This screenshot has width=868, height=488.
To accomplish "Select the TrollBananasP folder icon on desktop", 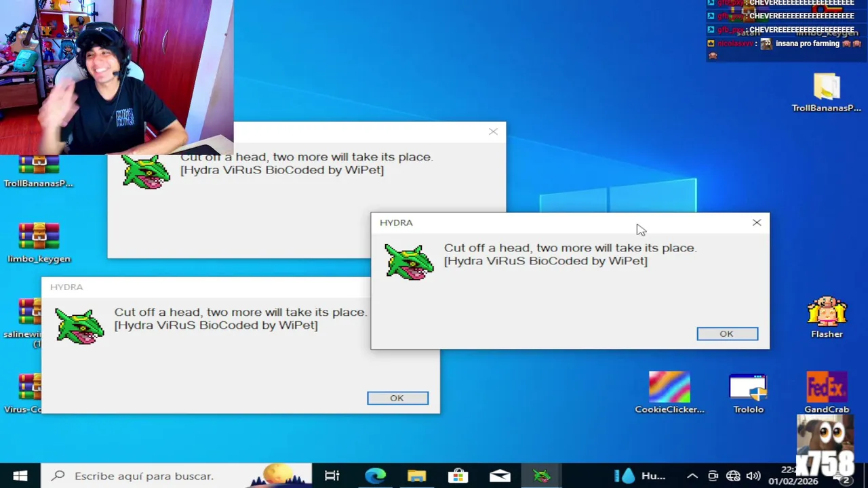I will coord(827,94).
